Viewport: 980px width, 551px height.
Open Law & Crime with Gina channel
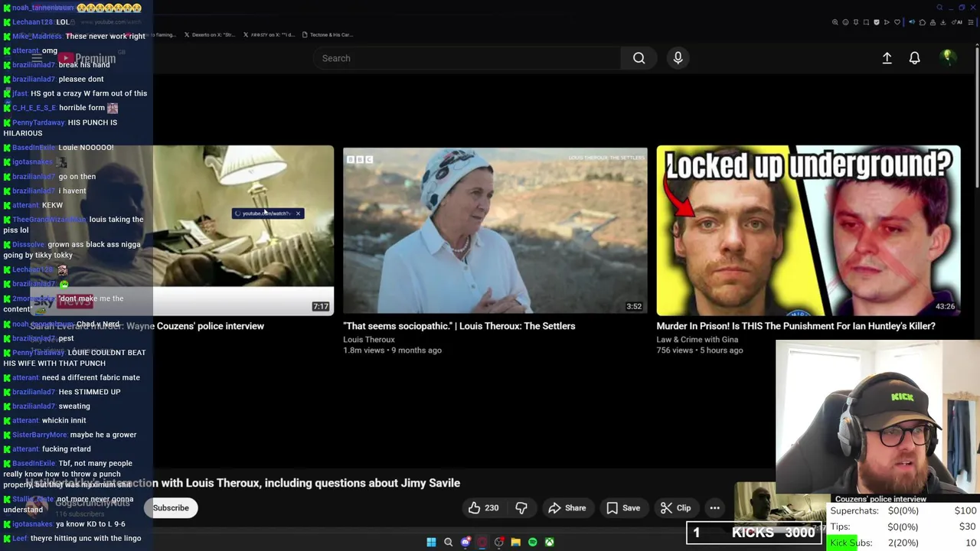(x=697, y=340)
